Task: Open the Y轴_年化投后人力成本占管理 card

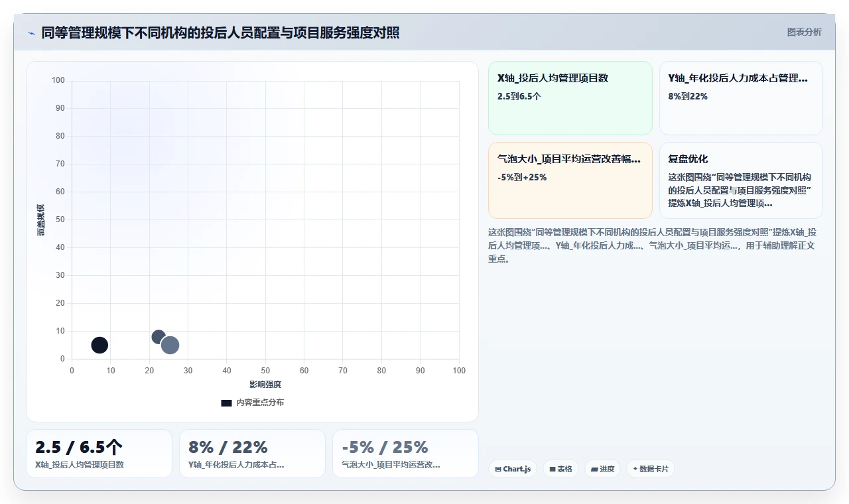Action: pos(741,98)
